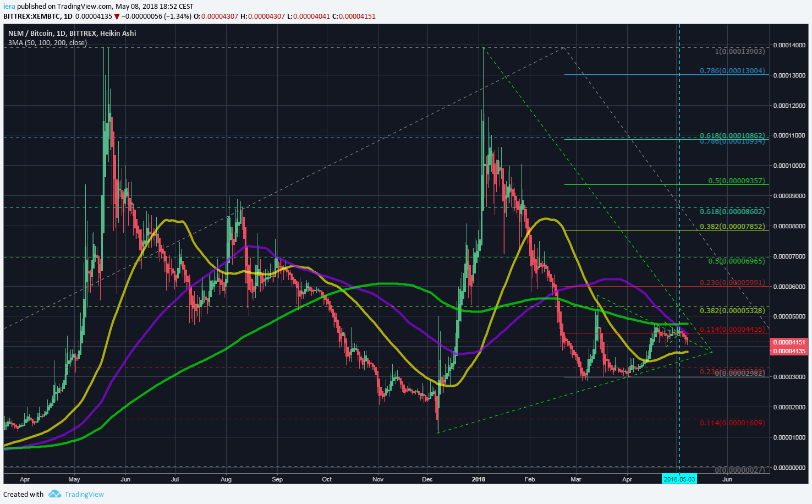Click the low value "L:0.00004041"
812x504 pixels.
point(309,17)
